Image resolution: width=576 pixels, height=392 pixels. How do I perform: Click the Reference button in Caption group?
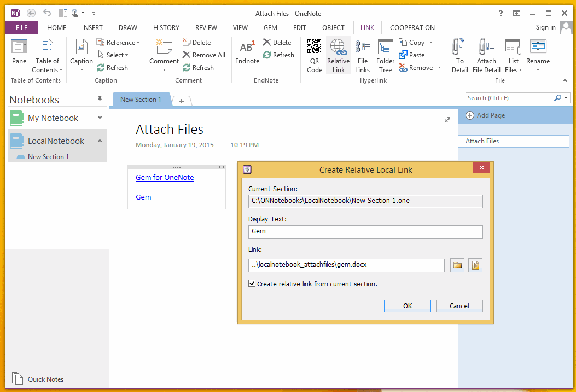(118, 43)
